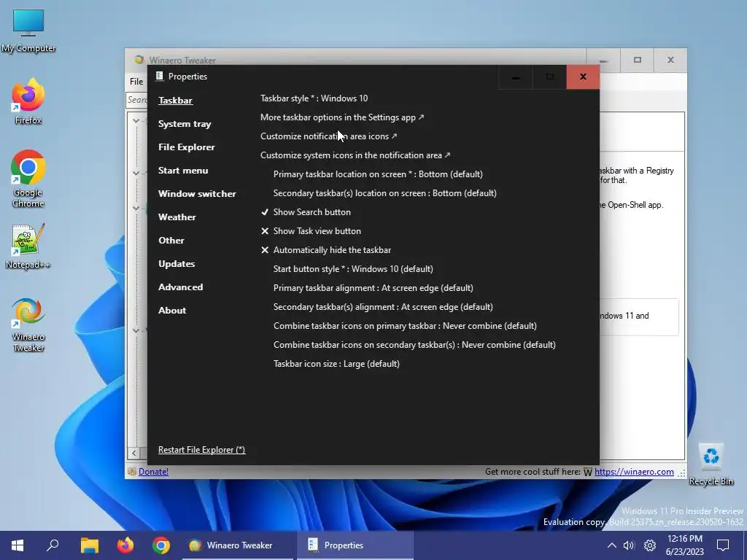Open Winaero Tweaker desktop shortcut
This screenshot has height=560, width=747.
[x=28, y=324]
